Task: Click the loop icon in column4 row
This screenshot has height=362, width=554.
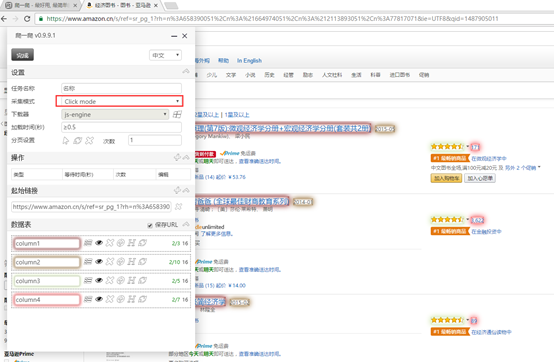Action: 142,299
